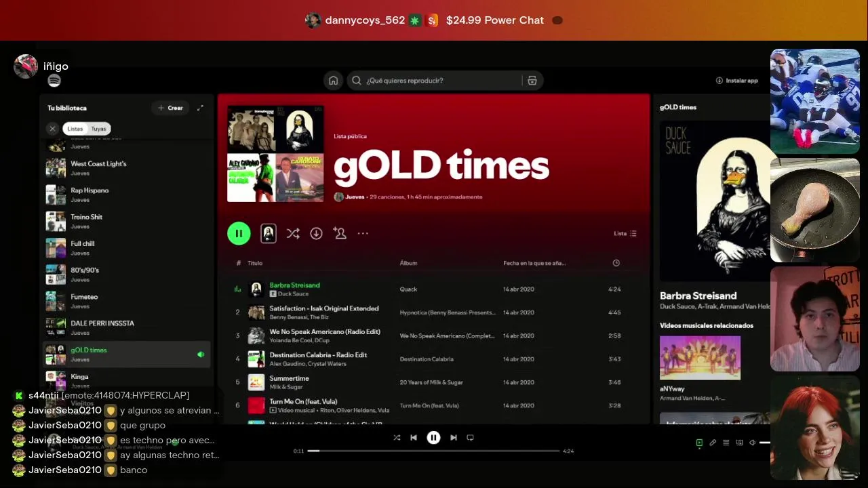Click Instalar app download icon
This screenshot has height=488, width=868.
click(719, 81)
